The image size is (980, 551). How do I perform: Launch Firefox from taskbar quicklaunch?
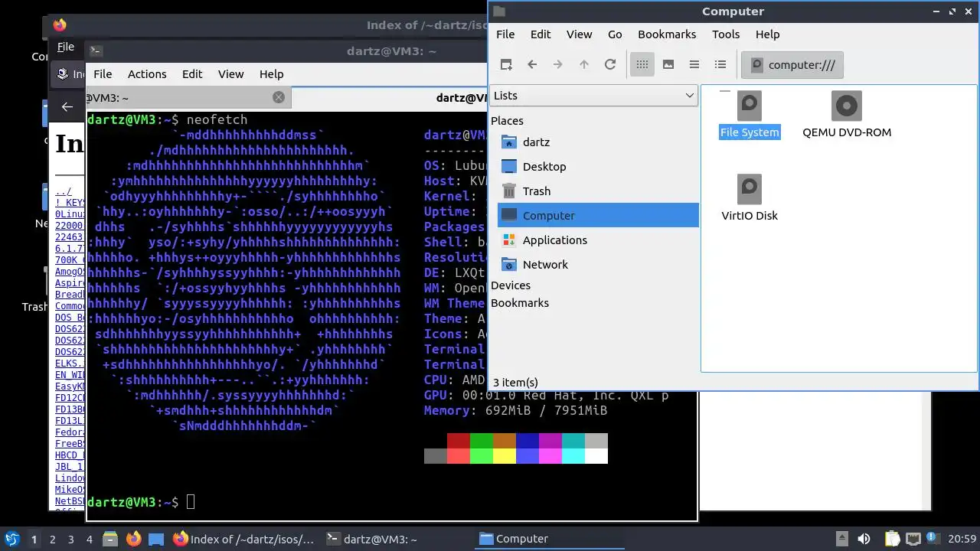tap(133, 539)
